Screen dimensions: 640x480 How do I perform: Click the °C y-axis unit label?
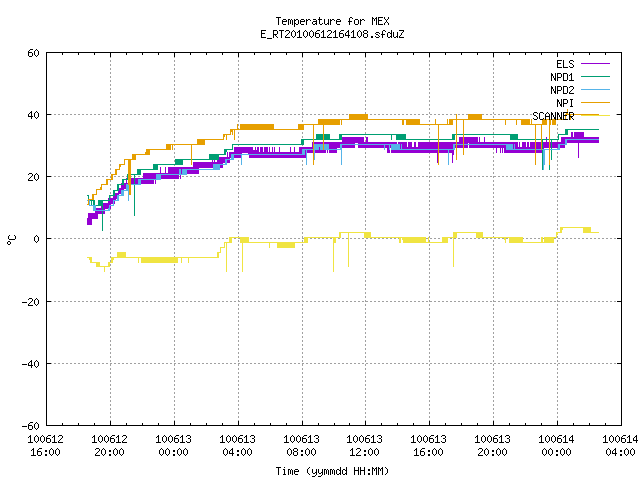click(11, 240)
